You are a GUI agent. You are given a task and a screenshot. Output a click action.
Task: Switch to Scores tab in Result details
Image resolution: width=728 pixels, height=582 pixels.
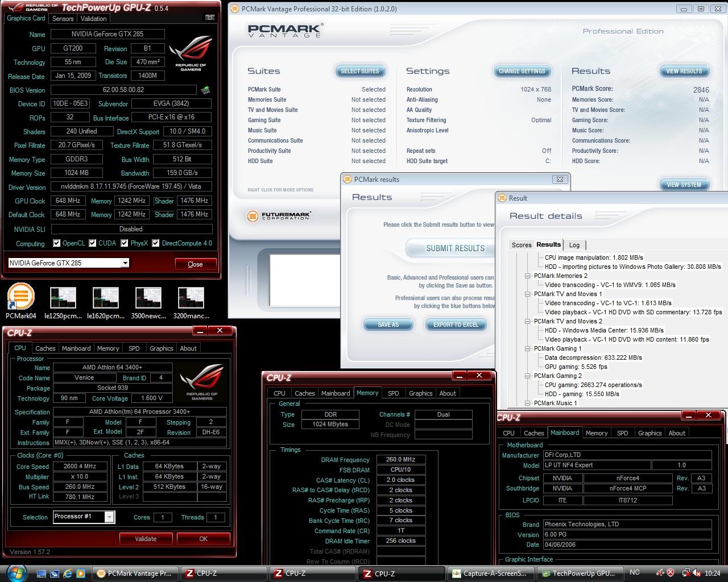click(521, 245)
